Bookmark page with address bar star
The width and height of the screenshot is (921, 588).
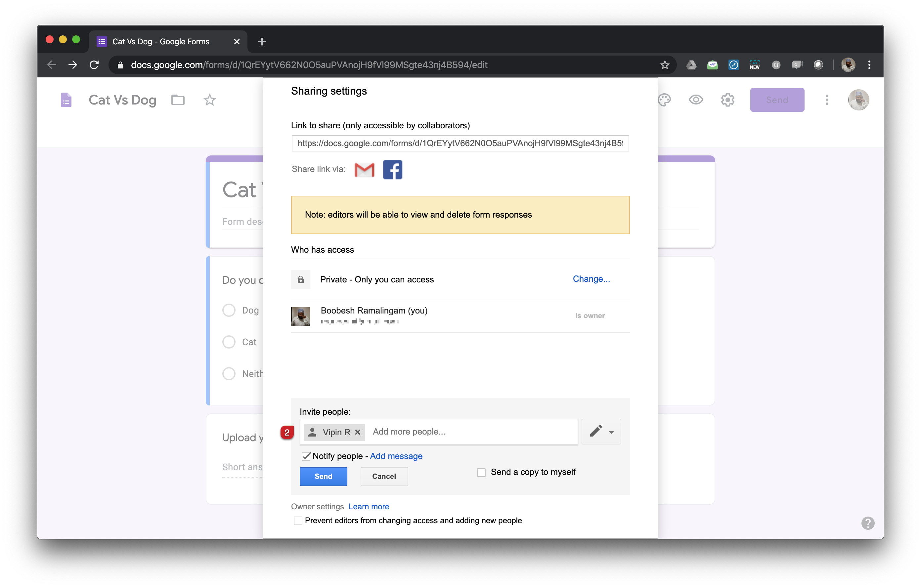[665, 65]
